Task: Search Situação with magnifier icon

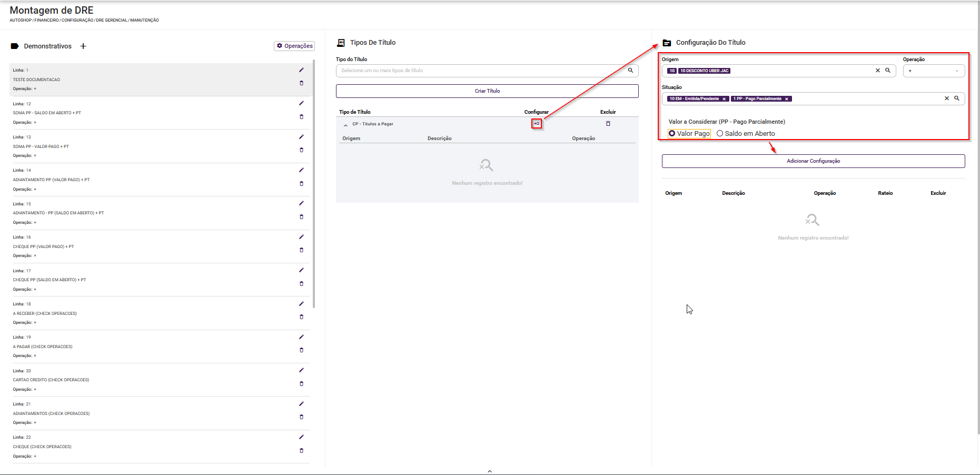Action: [957, 98]
